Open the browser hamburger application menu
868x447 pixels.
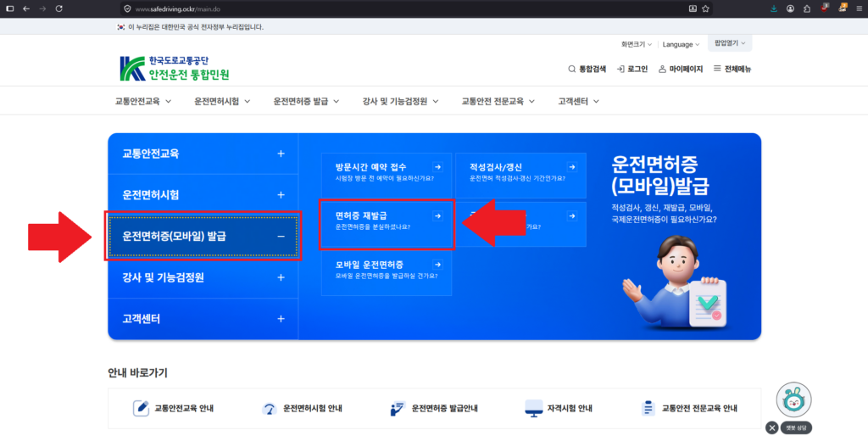click(860, 8)
